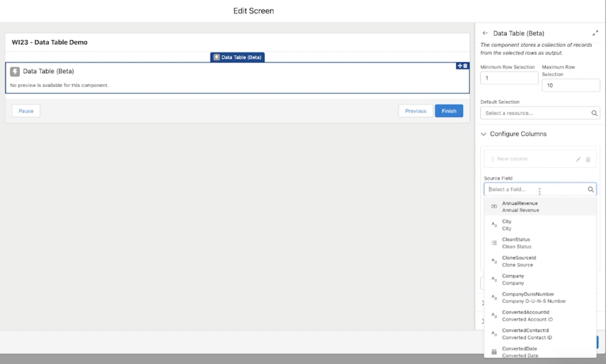Remove New column using the trash icon
The width and height of the screenshot is (606, 364).
[588, 159]
